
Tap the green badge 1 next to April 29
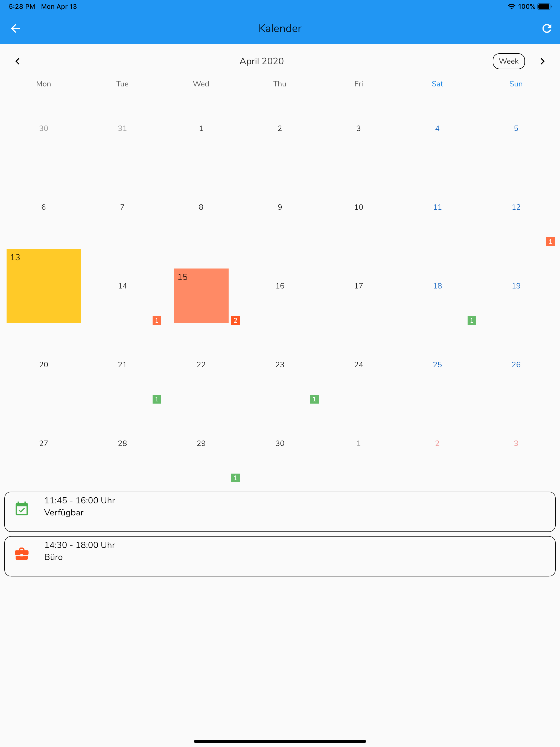[x=236, y=478]
